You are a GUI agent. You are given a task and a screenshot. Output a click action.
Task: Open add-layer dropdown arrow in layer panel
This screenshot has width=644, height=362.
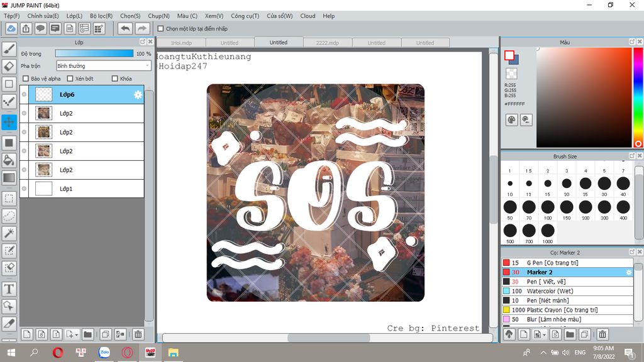(76, 335)
